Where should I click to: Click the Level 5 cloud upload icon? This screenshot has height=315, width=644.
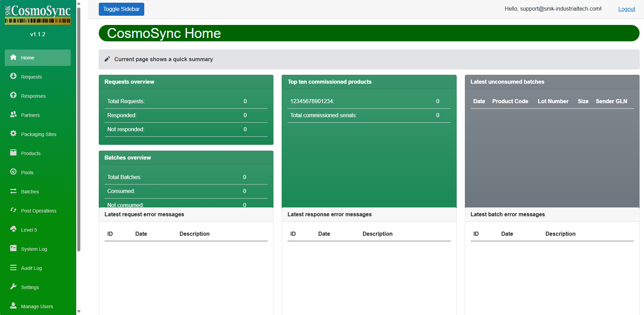point(13,230)
